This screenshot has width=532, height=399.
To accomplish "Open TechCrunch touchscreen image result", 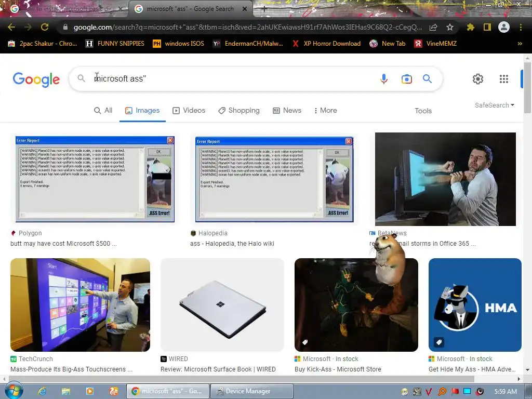I will (x=80, y=304).
